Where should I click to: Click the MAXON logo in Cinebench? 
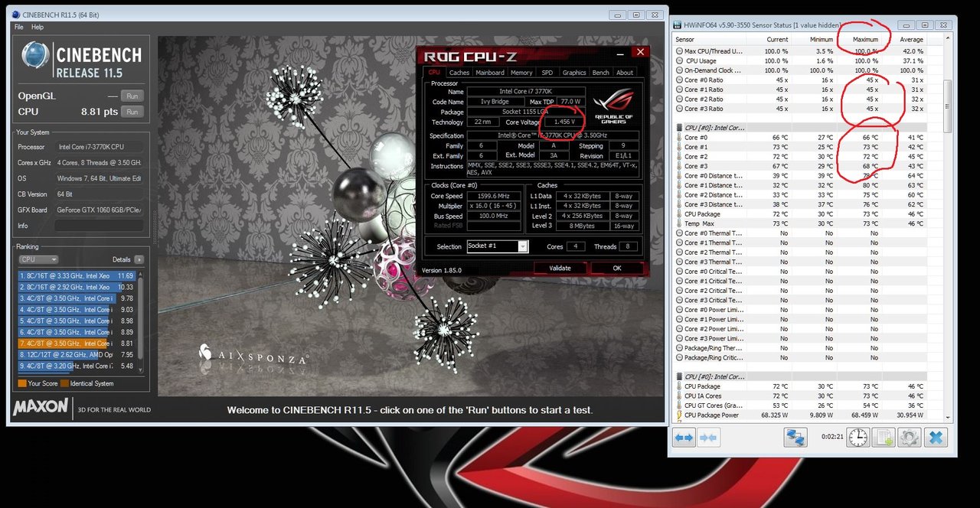coord(41,407)
